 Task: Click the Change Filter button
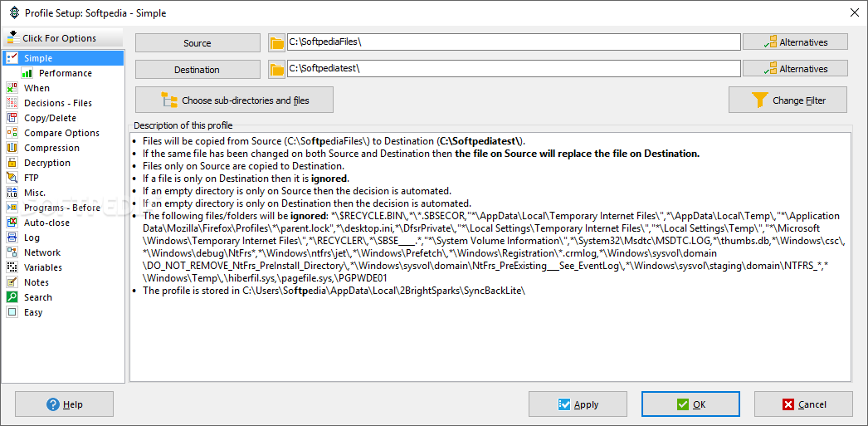click(x=788, y=100)
